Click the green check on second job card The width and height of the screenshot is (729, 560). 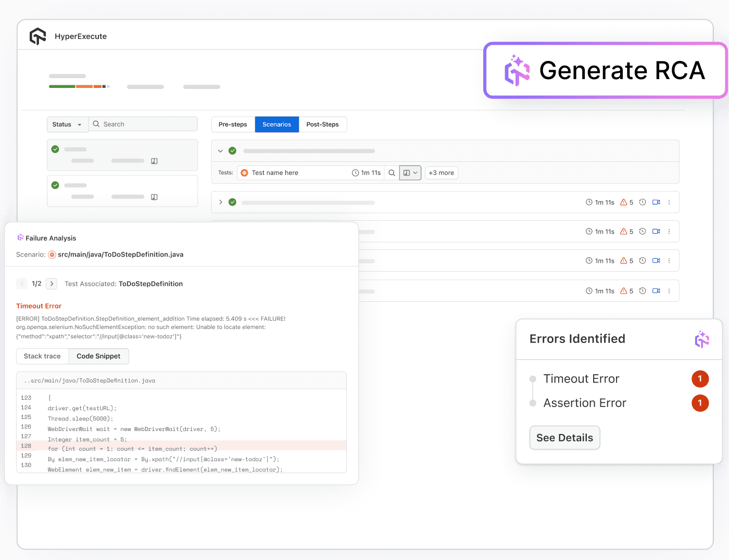pos(55,185)
